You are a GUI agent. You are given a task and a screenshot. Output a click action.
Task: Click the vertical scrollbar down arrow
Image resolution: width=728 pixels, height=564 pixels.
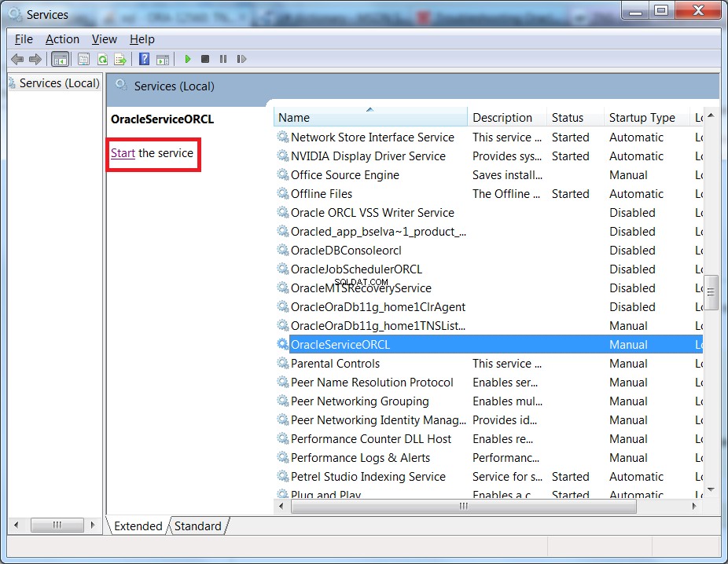pos(711,490)
